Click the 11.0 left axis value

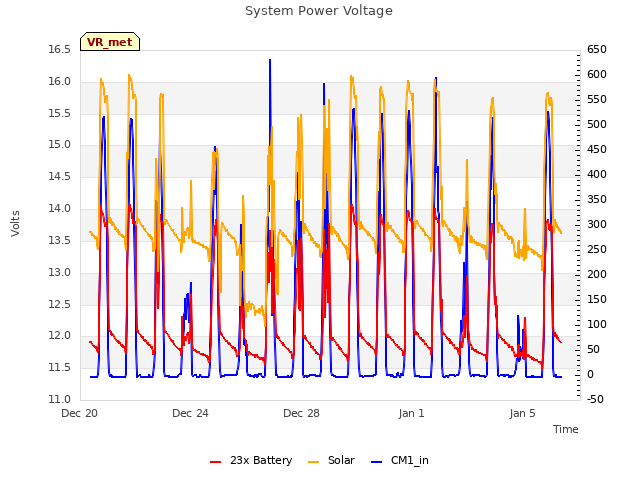tap(60, 399)
